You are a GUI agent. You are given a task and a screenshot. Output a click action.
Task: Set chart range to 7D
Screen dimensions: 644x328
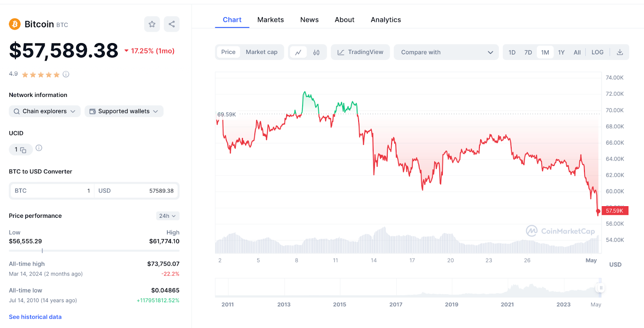click(x=528, y=52)
